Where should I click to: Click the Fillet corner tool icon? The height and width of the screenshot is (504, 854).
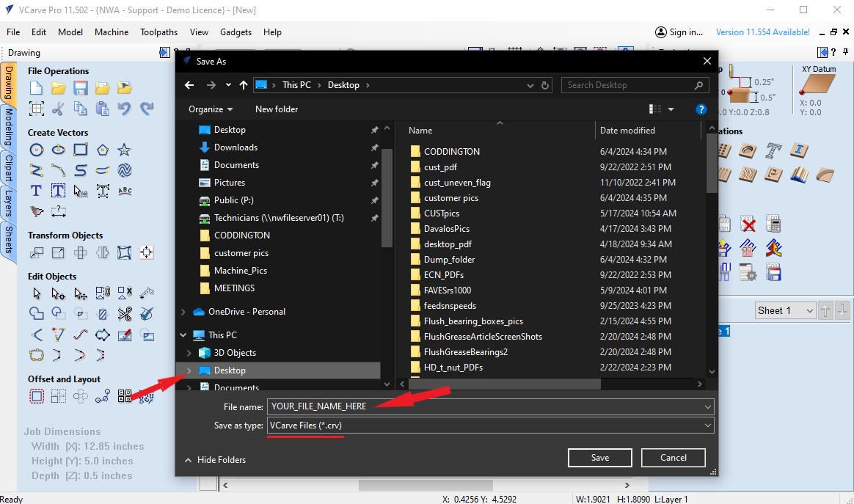[36, 335]
